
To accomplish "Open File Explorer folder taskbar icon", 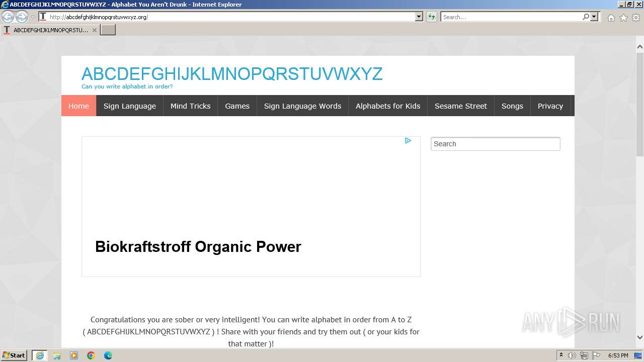I will (57, 355).
